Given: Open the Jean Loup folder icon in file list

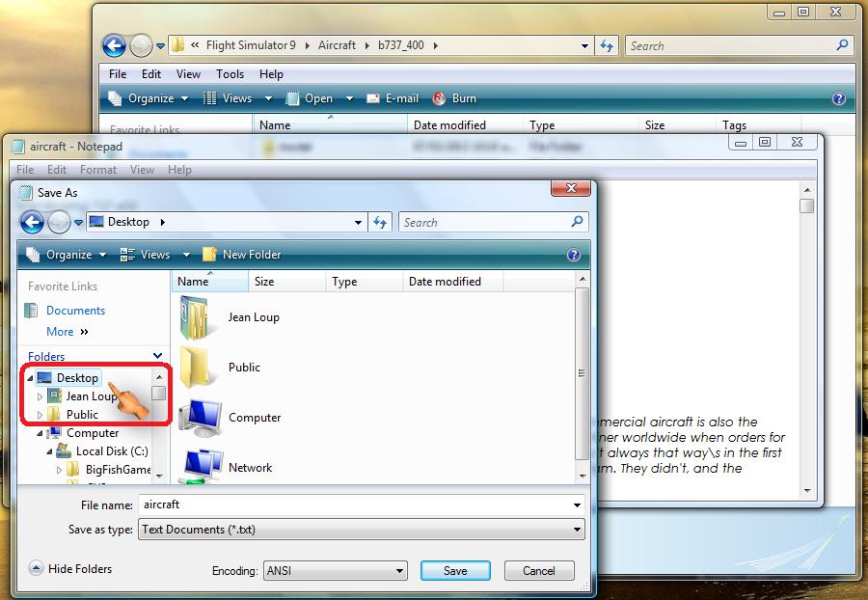Looking at the screenshot, I should (x=194, y=317).
